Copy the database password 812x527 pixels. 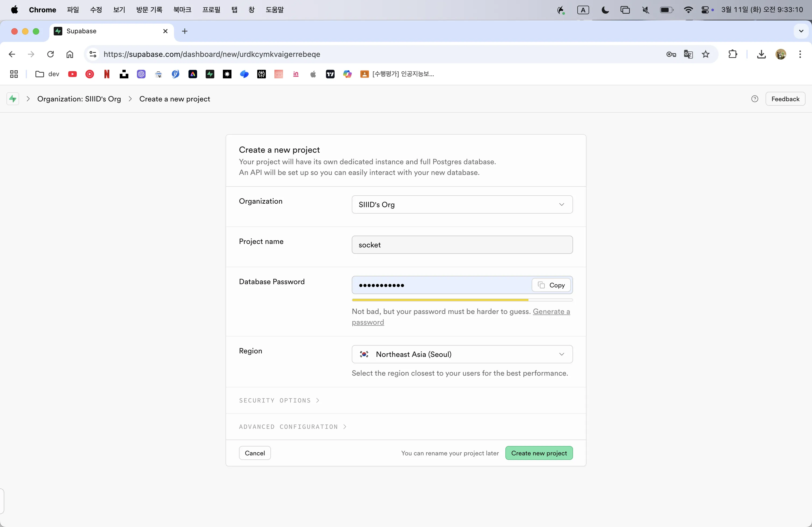click(551, 285)
